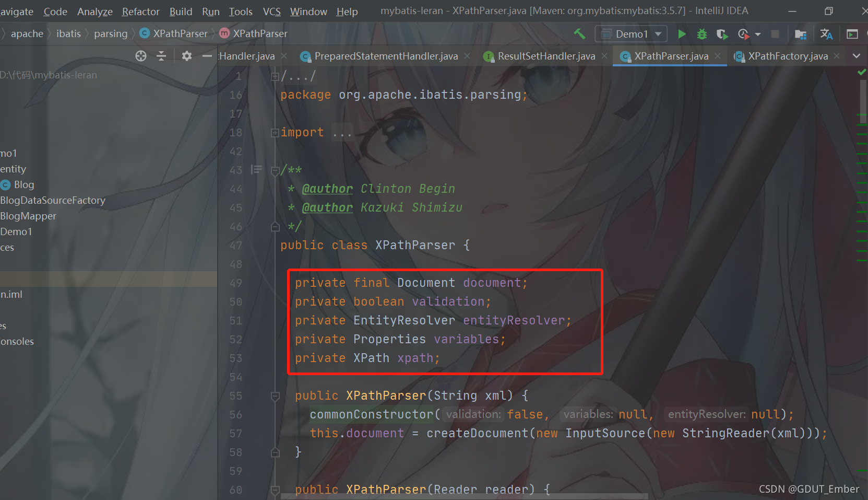Expand the folded license comment on line 1
Screen dimensions: 868x500
tap(275, 76)
